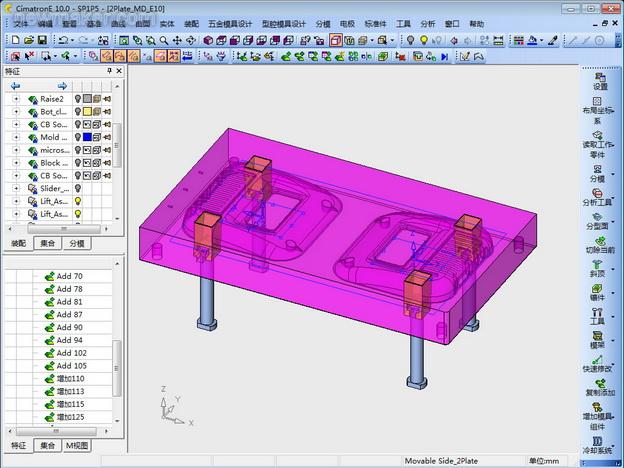Click the blue back arrow in tree
Image resolution: width=624 pixels, height=468 pixels.
pyautogui.click(x=16, y=86)
